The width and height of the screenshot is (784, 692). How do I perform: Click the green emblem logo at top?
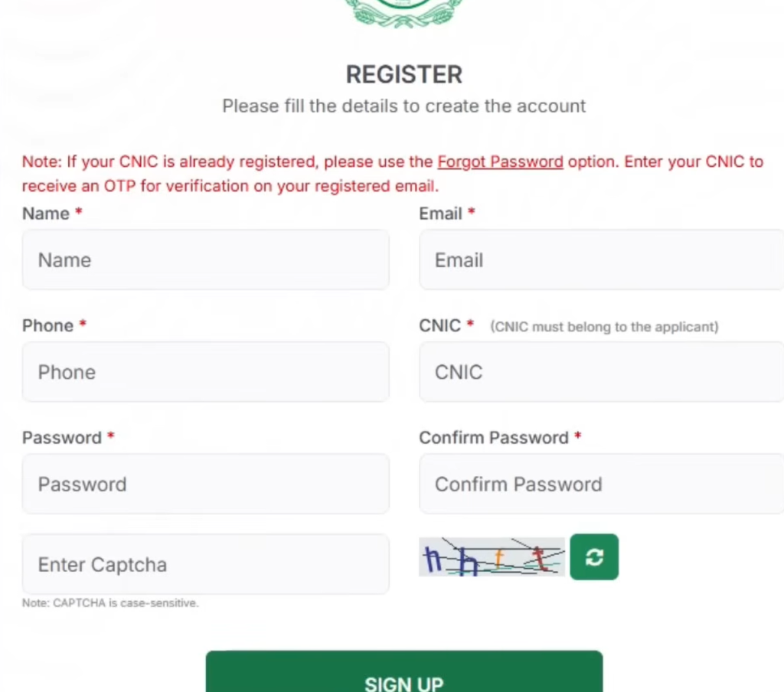click(403, 13)
